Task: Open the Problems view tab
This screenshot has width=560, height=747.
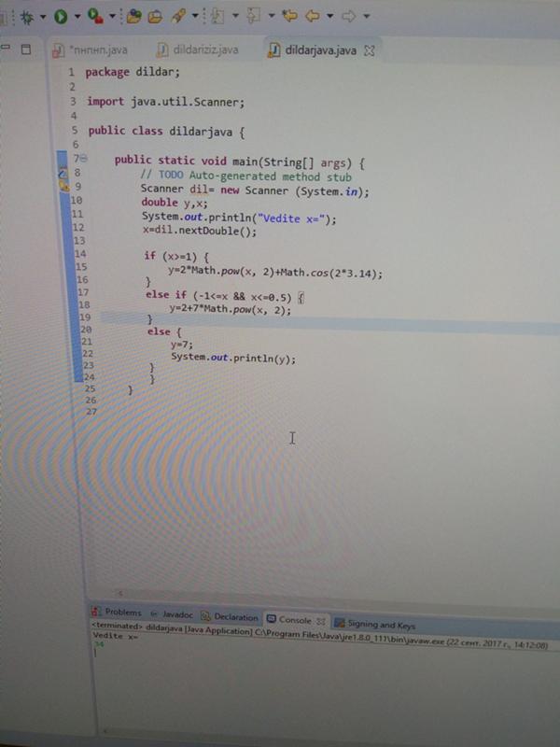Action: (118, 612)
